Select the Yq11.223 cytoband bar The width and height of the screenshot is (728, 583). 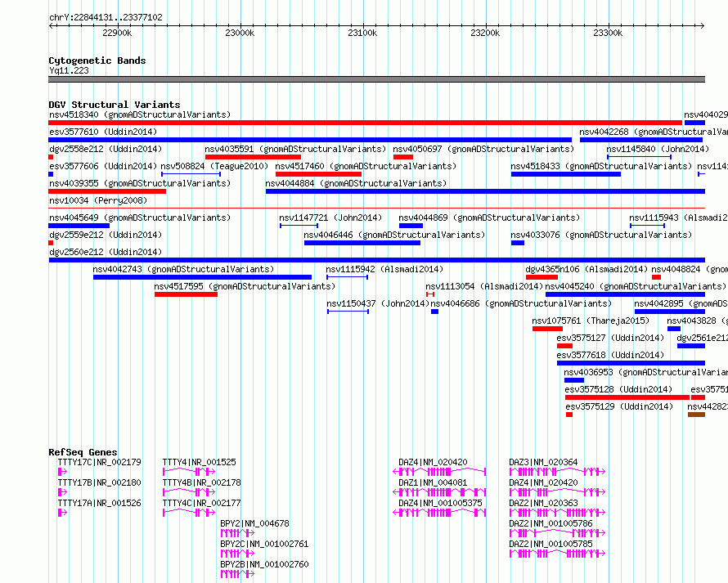pyautogui.click(x=376, y=79)
